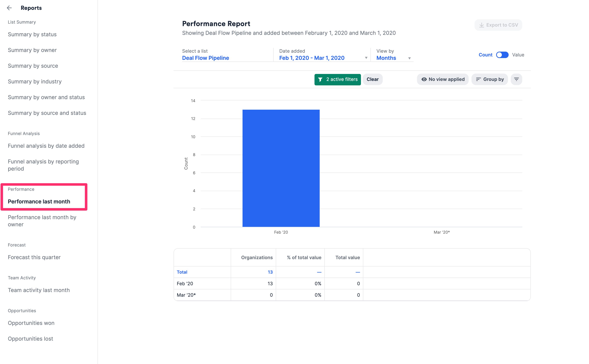Viewport: 589px width, 364px height.
Task: Click the eye icon on No view applied
Action: click(424, 79)
